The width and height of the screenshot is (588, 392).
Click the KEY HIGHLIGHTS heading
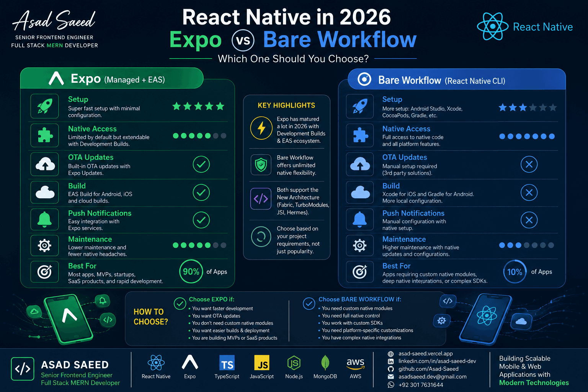click(x=286, y=105)
